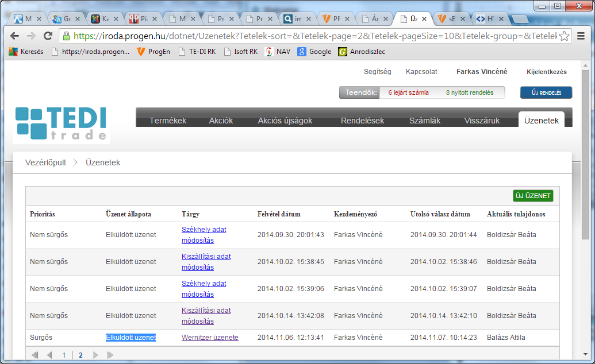Click the highlighted Elküldött üzenet cell
Screen dimensions: 595x364
click(131, 338)
